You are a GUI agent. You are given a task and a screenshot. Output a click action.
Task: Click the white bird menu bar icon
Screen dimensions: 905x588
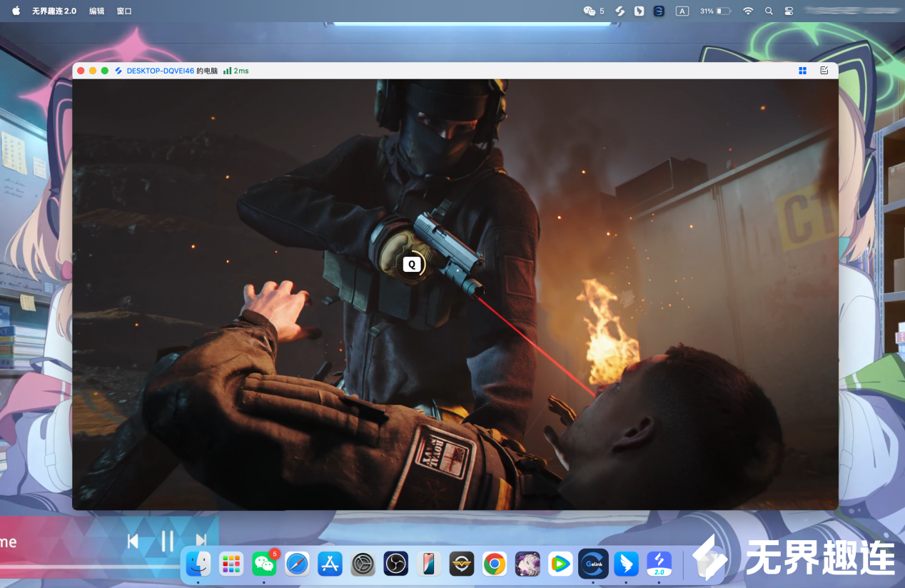tap(639, 11)
